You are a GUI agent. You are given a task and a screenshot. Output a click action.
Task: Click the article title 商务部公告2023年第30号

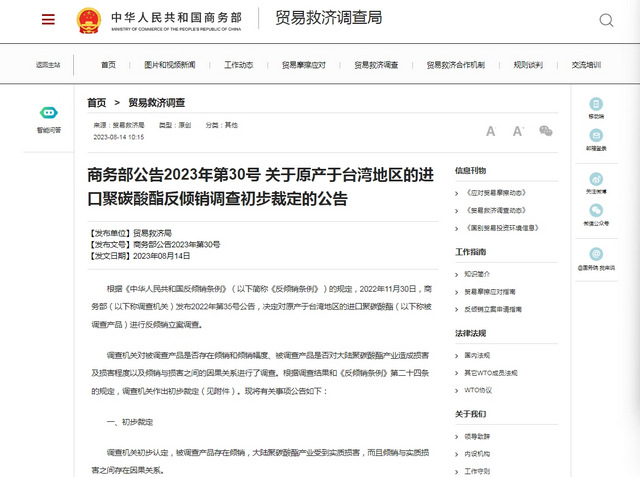[x=260, y=187]
